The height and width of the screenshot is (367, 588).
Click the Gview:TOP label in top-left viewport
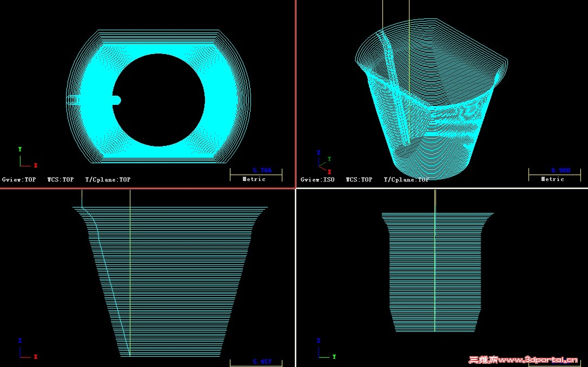click(19, 179)
